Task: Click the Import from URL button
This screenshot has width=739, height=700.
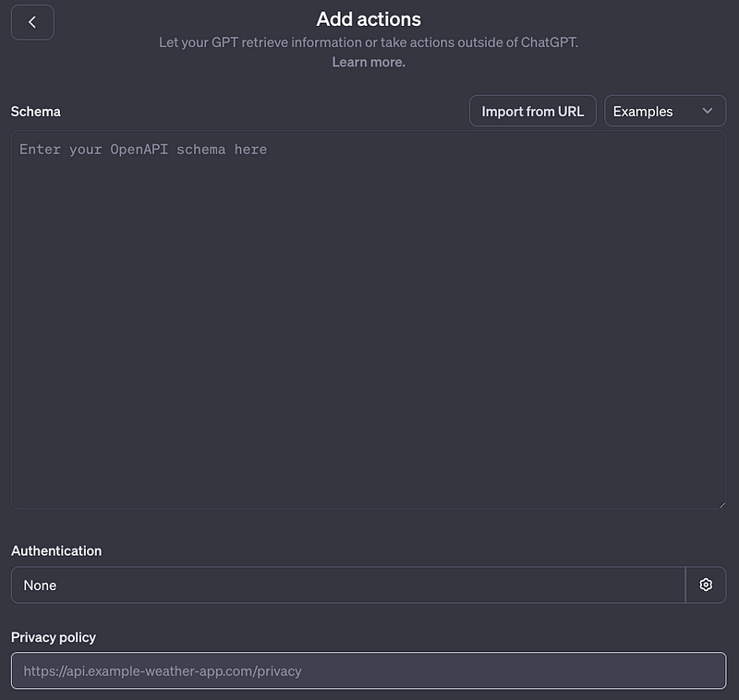Action: (532, 111)
